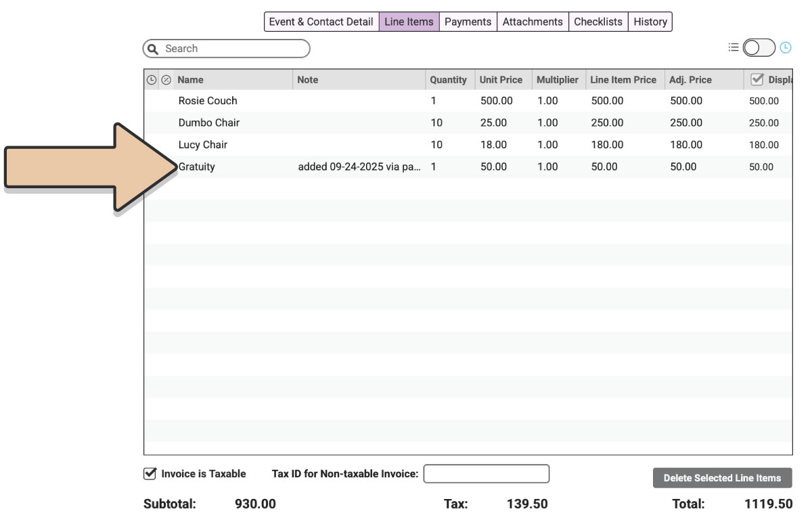This screenshot has width=812, height=520.
Task: Click the slashed-circle column header icon
Action: (166, 80)
